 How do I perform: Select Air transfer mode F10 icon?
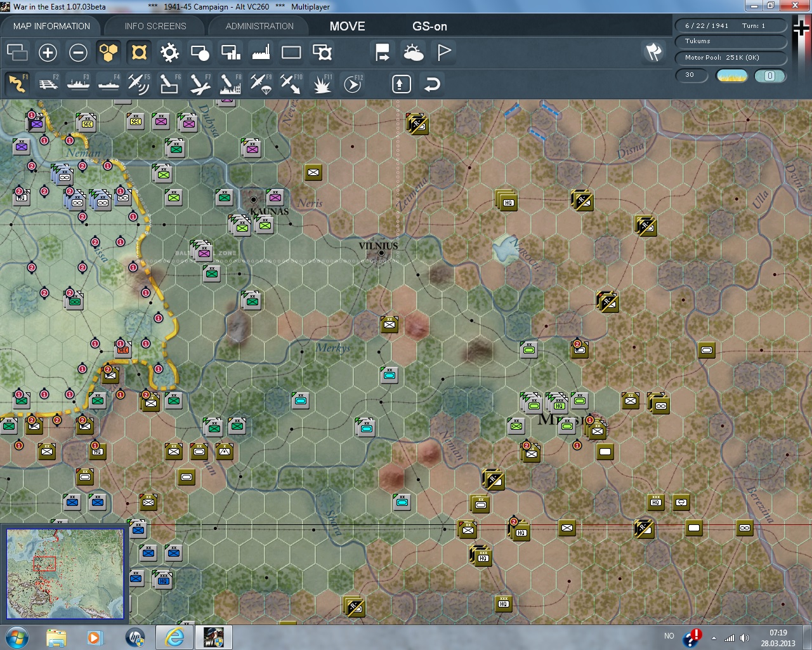(x=291, y=83)
